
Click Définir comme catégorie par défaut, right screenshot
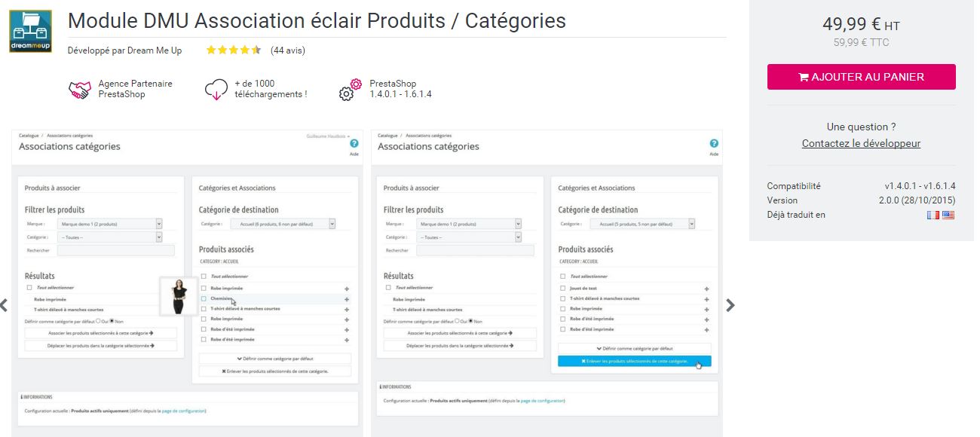634,349
